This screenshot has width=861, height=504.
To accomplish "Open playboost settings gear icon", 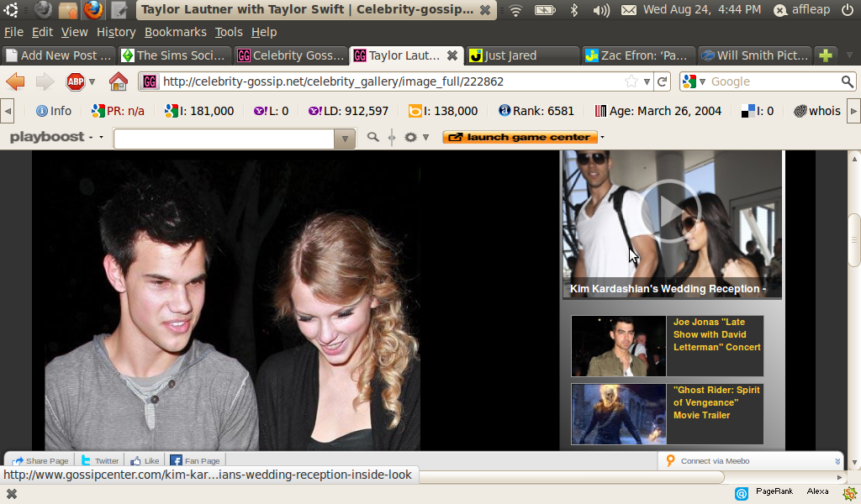I will pyautogui.click(x=410, y=137).
